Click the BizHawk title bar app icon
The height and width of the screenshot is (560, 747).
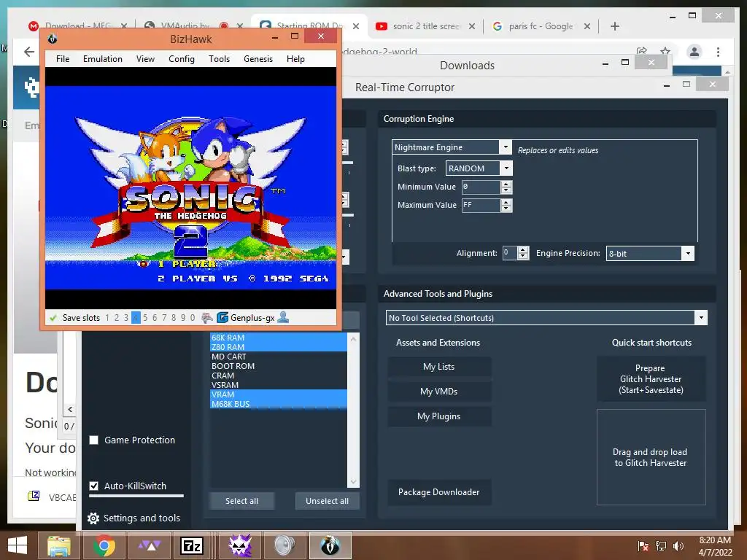(x=53, y=39)
